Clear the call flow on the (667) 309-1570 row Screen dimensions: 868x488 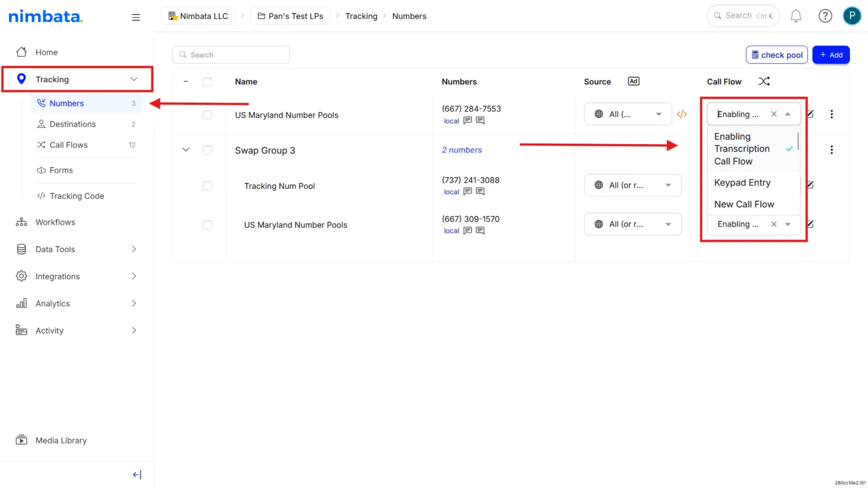774,224
